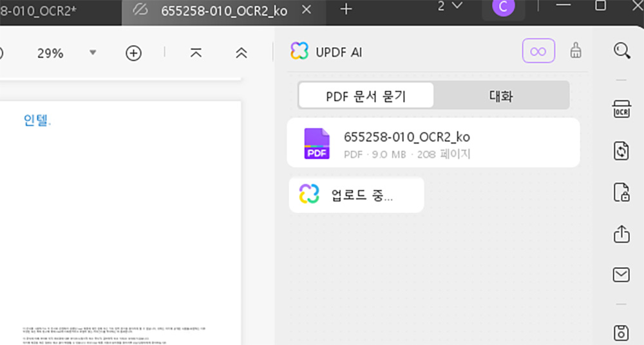This screenshot has height=345, width=644.
Task: Click the 29% zoom value
Action: (x=50, y=53)
